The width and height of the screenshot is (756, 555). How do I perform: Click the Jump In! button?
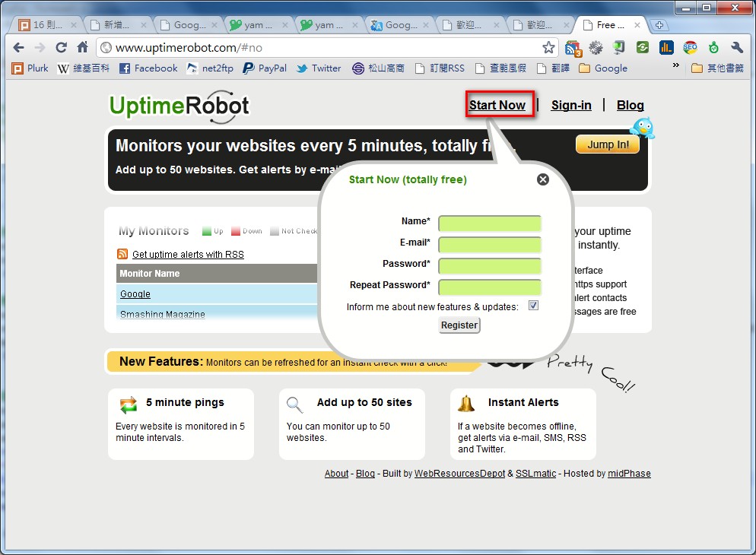pyautogui.click(x=608, y=144)
